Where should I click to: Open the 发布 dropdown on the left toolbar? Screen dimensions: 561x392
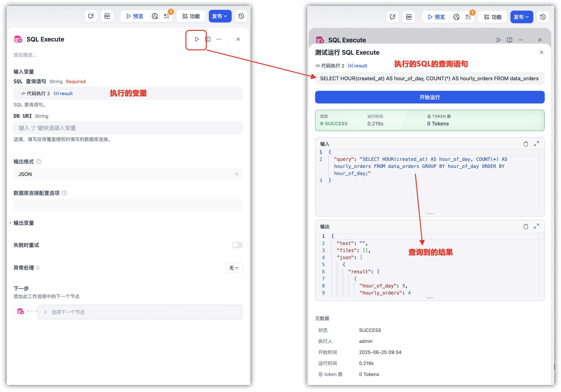(x=220, y=16)
